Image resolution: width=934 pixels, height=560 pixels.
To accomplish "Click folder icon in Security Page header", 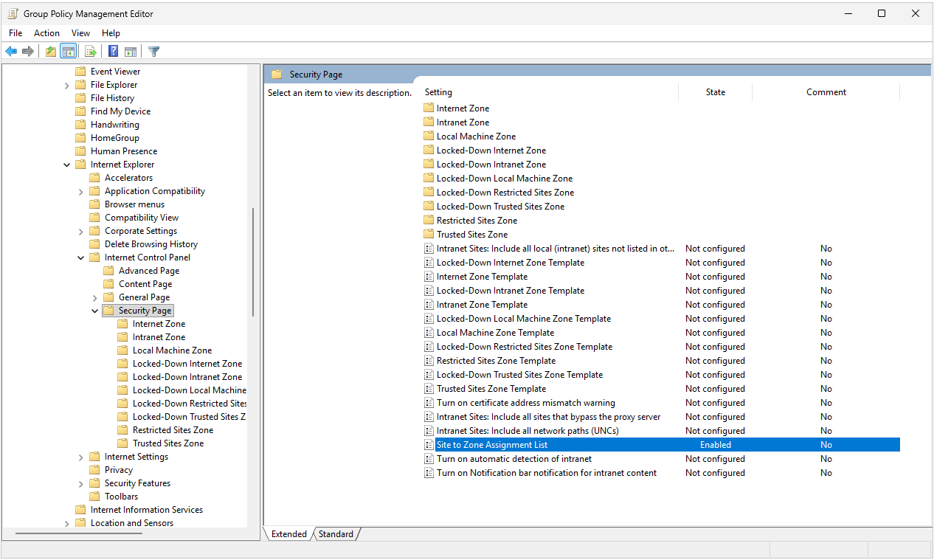I will pyautogui.click(x=277, y=75).
